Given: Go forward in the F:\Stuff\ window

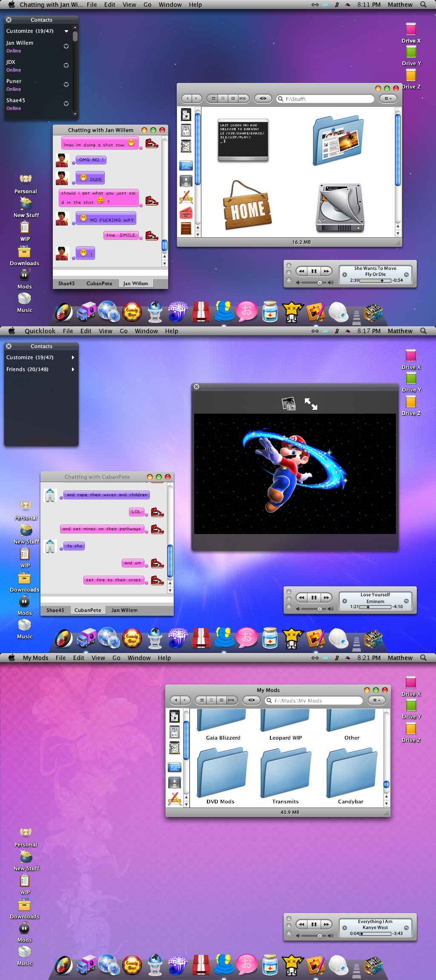Looking at the screenshot, I should (x=197, y=98).
